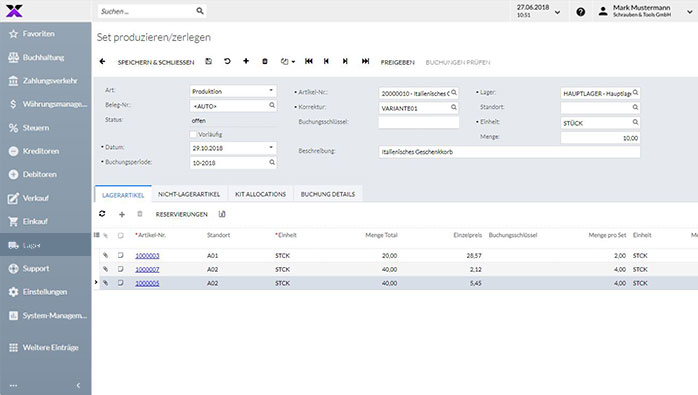Go to the next record
698x395 pixels.
(345, 61)
